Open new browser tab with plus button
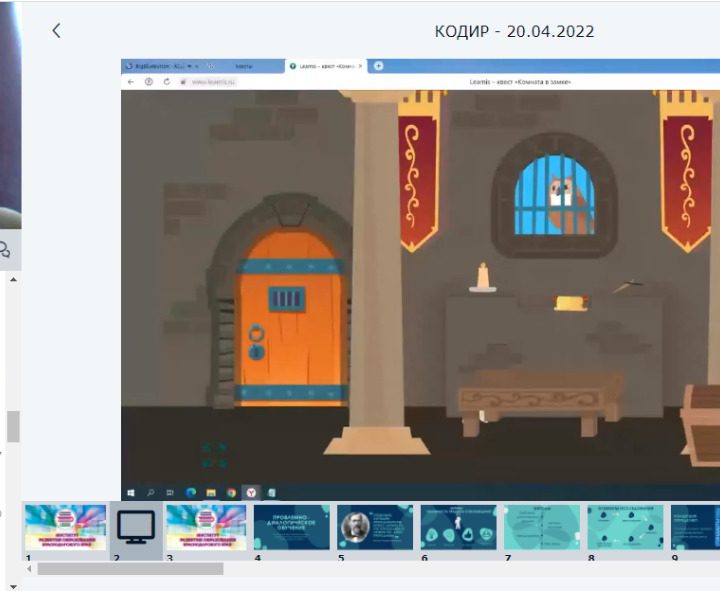720x591 pixels. click(x=378, y=66)
